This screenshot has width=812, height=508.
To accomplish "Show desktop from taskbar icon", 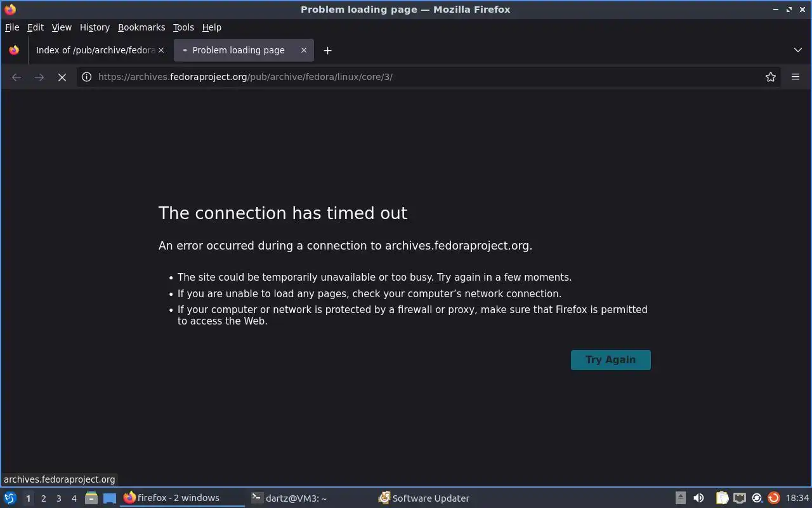I will [x=110, y=498].
